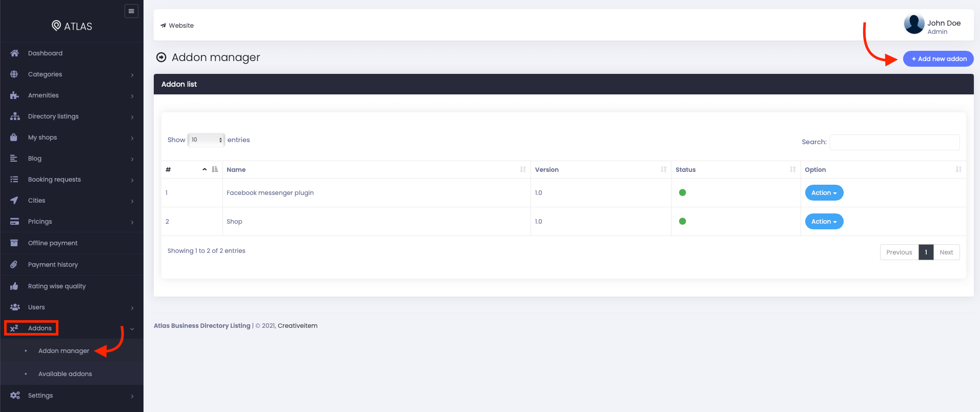Click the Dashboard home icon
Image resolution: width=980 pixels, height=412 pixels.
pos(14,53)
